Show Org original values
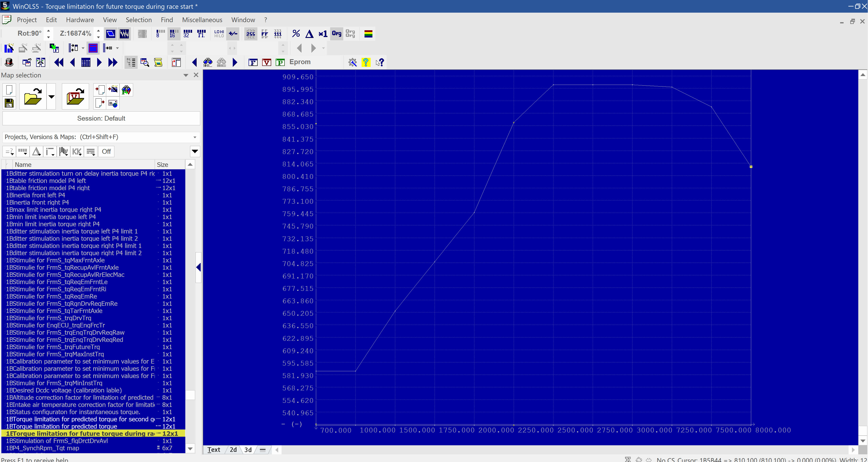This screenshot has height=462, width=868. (x=336, y=34)
